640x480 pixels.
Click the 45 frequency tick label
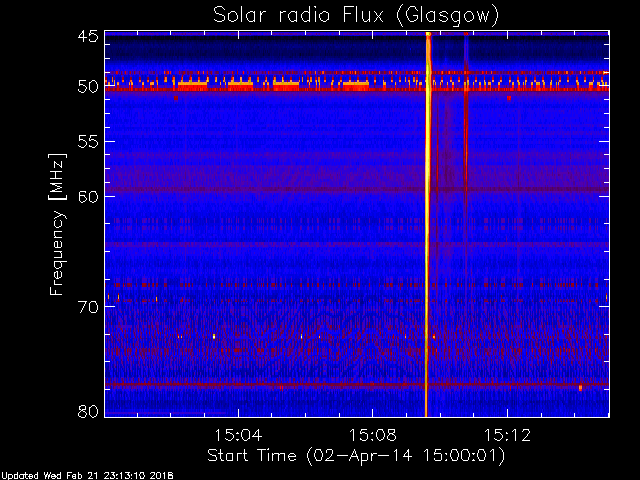click(88, 36)
